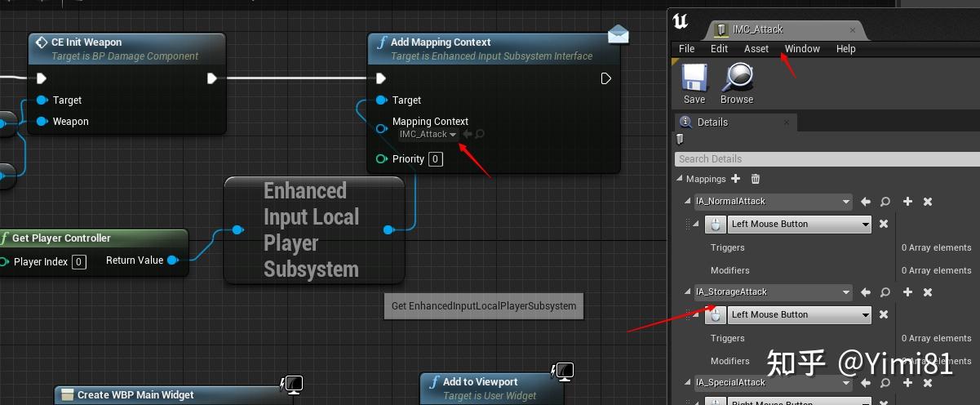This screenshot has height=405, width=980.
Task: Use selected asset arrow for IA_SpecialAttack
Action: 866,383
